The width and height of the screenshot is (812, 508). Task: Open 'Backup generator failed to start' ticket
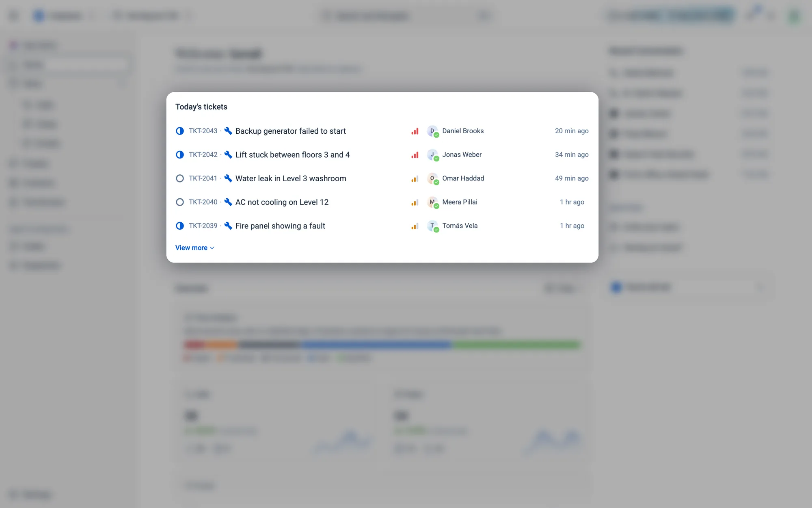tap(291, 131)
